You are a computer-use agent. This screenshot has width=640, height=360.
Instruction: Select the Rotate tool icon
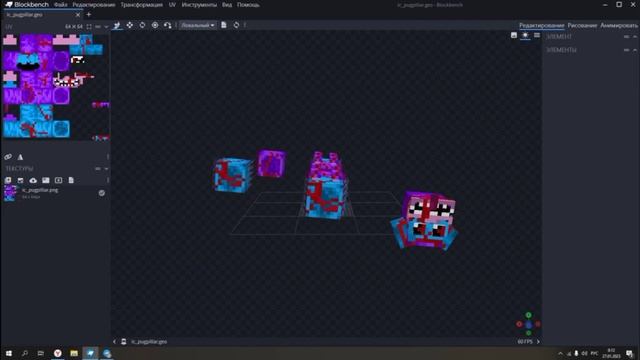pyautogui.click(x=142, y=25)
